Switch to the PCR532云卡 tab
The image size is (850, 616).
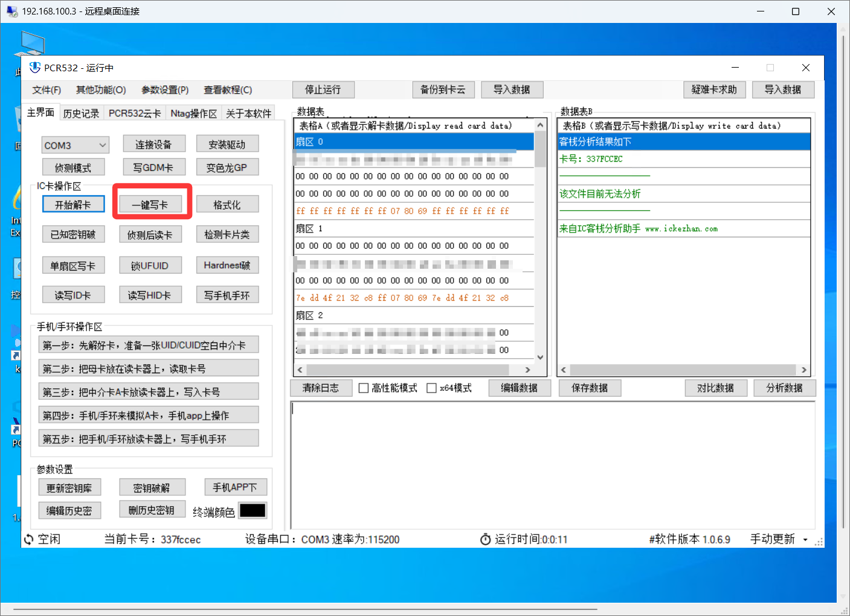coord(135,114)
